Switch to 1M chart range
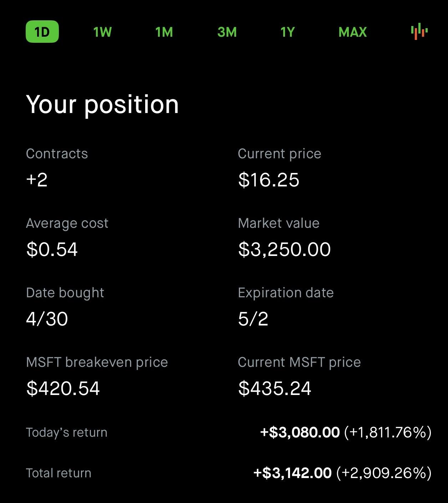The height and width of the screenshot is (503, 448). tap(164, 32)
